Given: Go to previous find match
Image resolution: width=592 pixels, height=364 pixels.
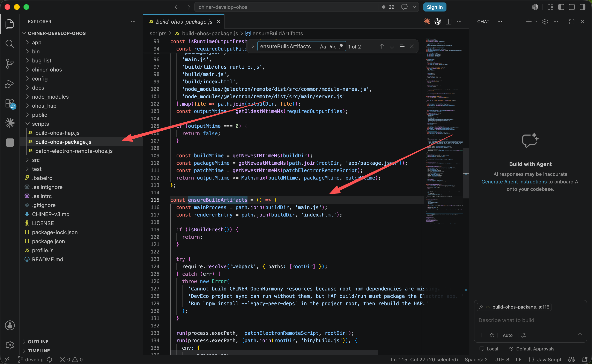Looking at the screenshot, I should (382, 46).
